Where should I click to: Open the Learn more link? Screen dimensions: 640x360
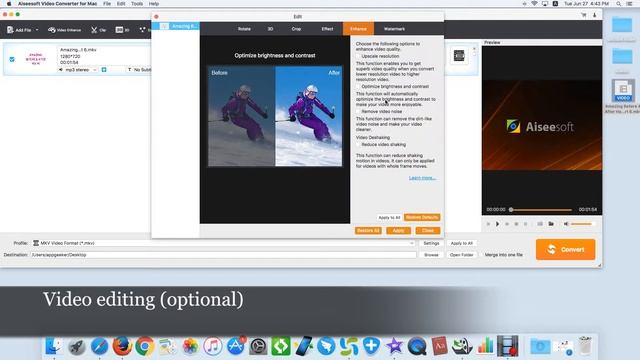tap(422, 178)
